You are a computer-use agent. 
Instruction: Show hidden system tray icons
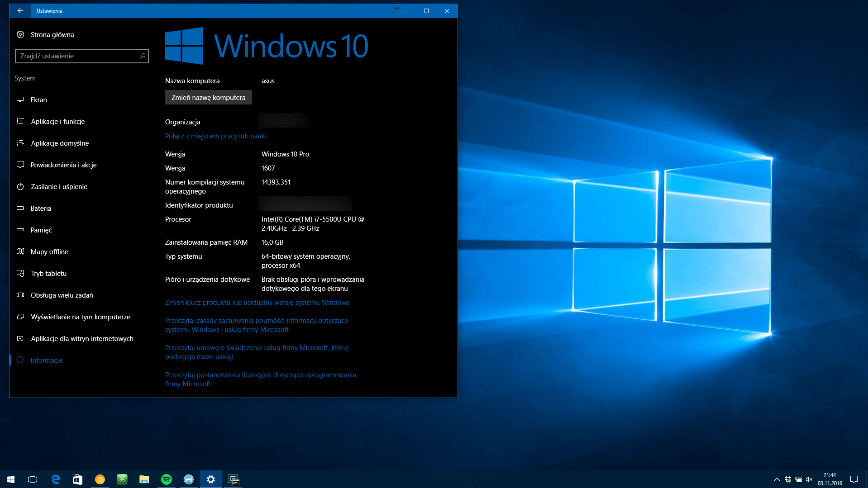pyautogui.click(x=777, y=479)
